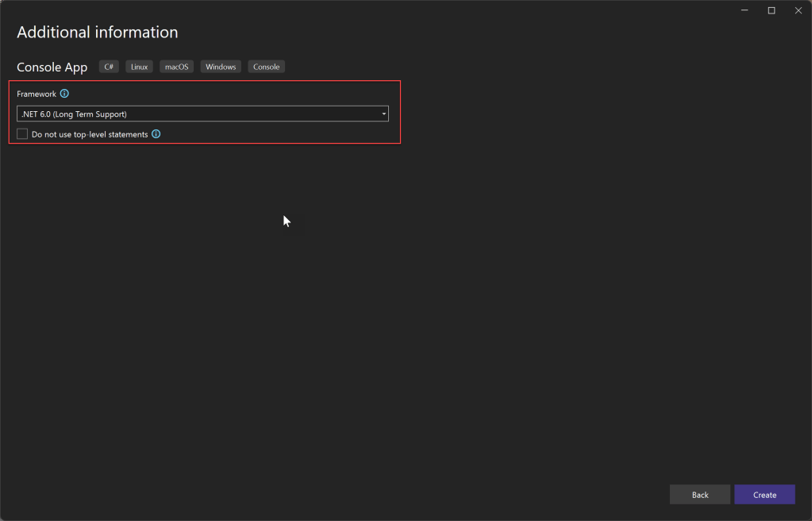Click the info icon beside Framework label
Image resolution: width=812 pixels, height=521 pixels.
(x=64, y=94)
